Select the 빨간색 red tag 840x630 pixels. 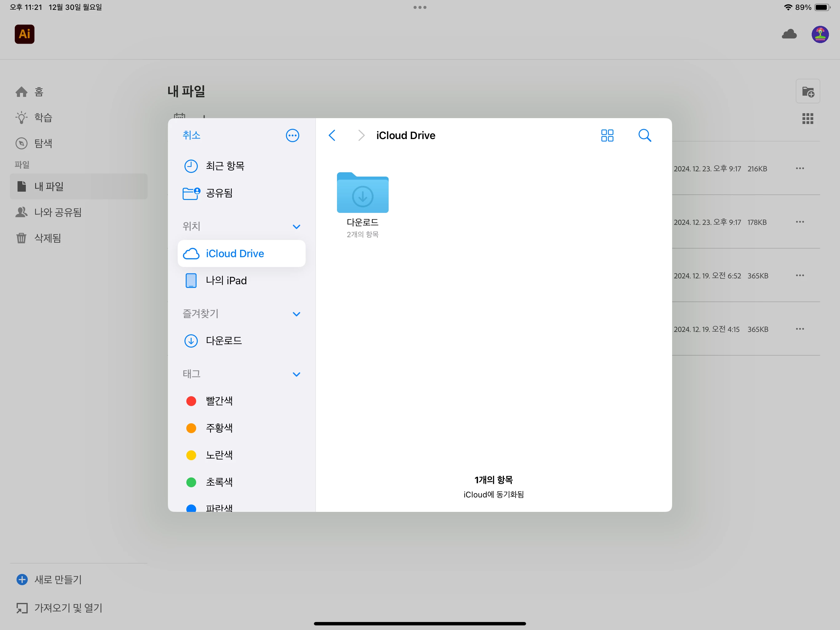tap(219, 401)
